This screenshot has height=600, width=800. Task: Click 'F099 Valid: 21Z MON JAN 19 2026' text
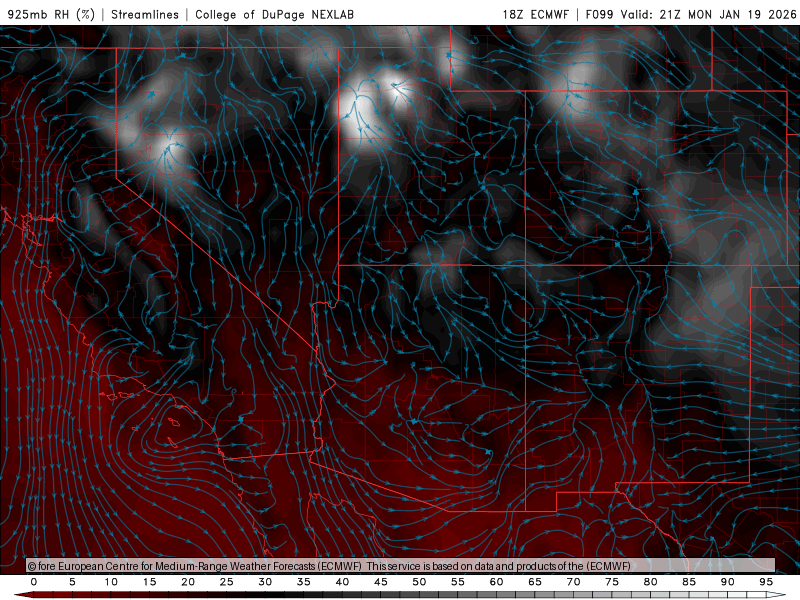691,14
